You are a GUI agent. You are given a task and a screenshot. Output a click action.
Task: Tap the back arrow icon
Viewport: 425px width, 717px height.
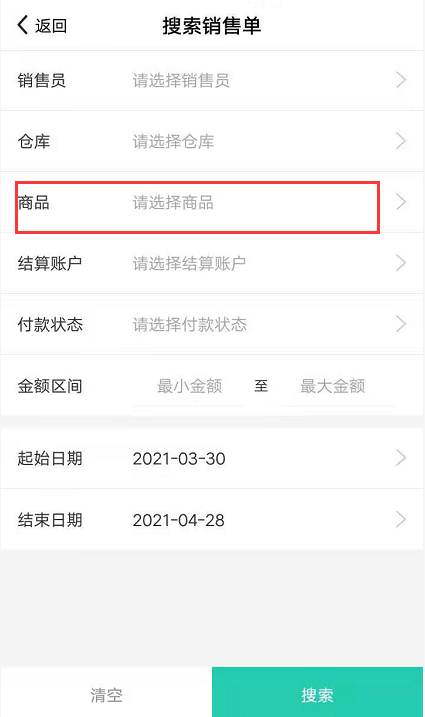23,25
